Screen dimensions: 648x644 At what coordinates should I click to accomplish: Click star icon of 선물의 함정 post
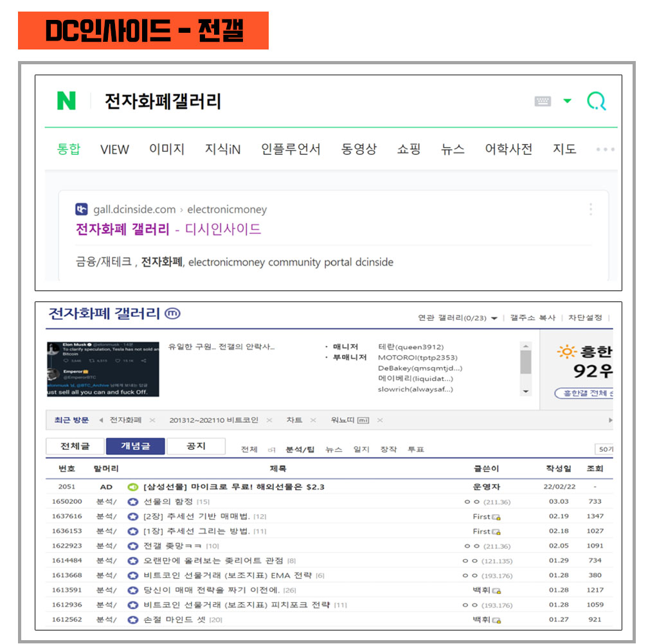coord(132,502)
